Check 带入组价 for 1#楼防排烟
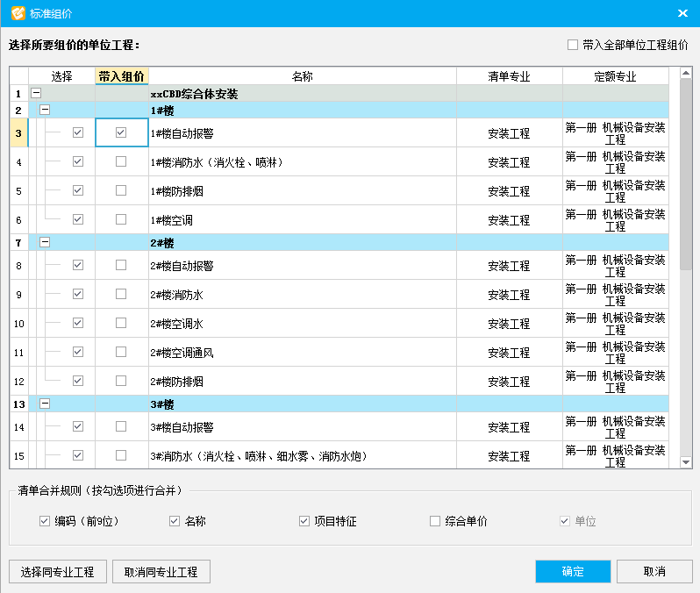Screen dimensions: 700x593 121,190
